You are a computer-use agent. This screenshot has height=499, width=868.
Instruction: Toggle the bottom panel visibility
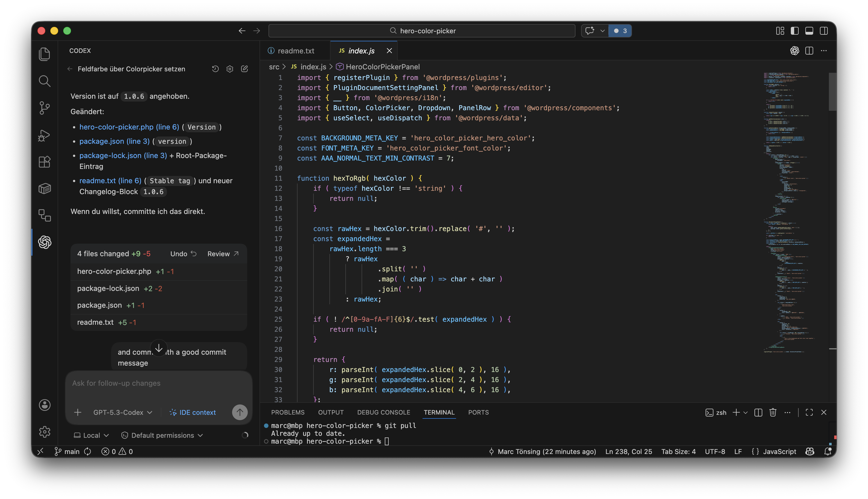809,31
